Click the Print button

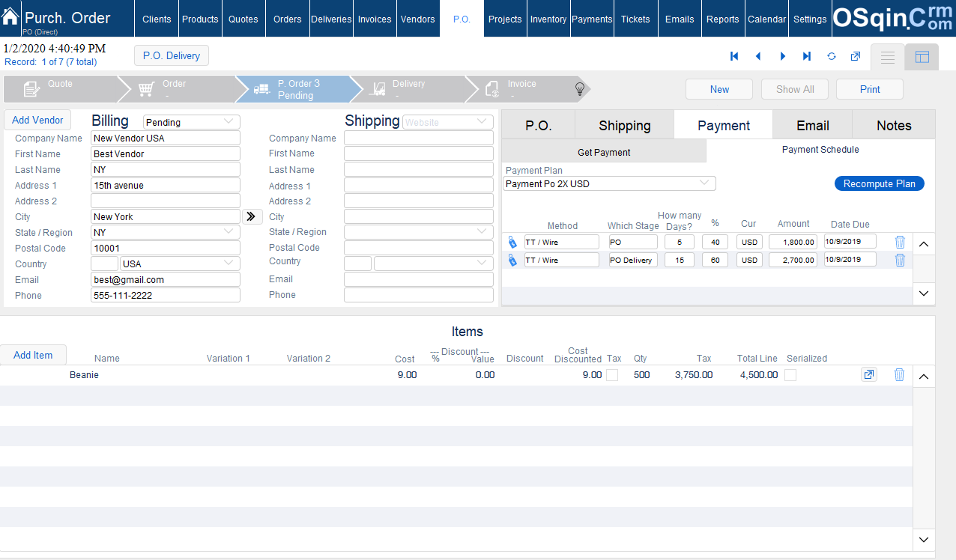[x=870, y=89]
